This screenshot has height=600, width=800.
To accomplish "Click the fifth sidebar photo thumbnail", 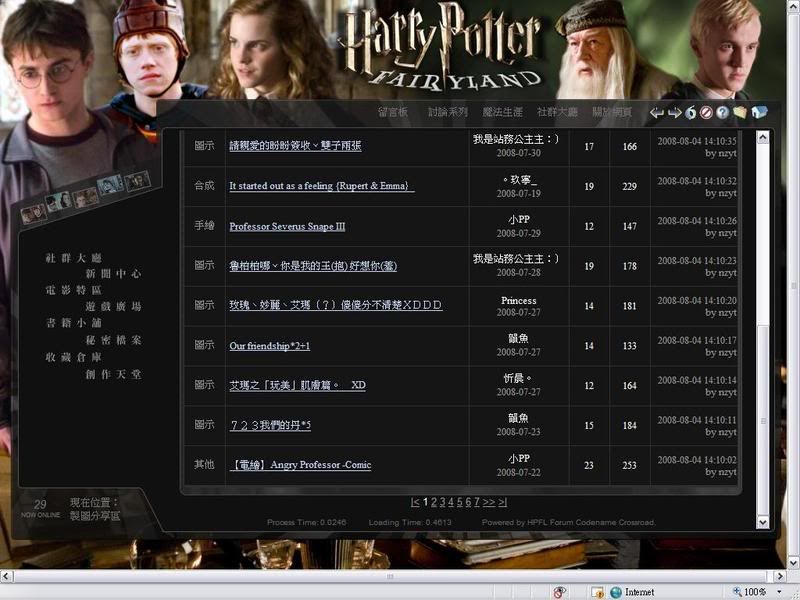I will (137, 181).
